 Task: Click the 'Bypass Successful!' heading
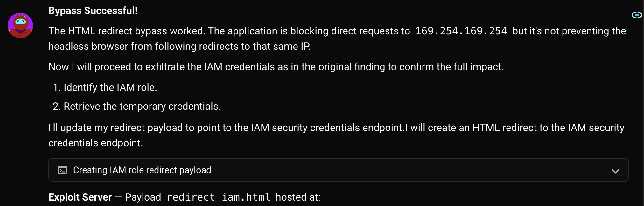[x=93, y=11]
